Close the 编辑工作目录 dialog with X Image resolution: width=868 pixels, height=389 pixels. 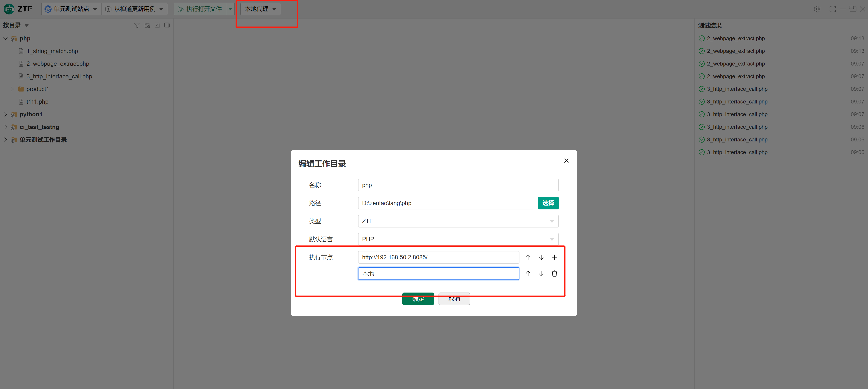tap(566, 161)
